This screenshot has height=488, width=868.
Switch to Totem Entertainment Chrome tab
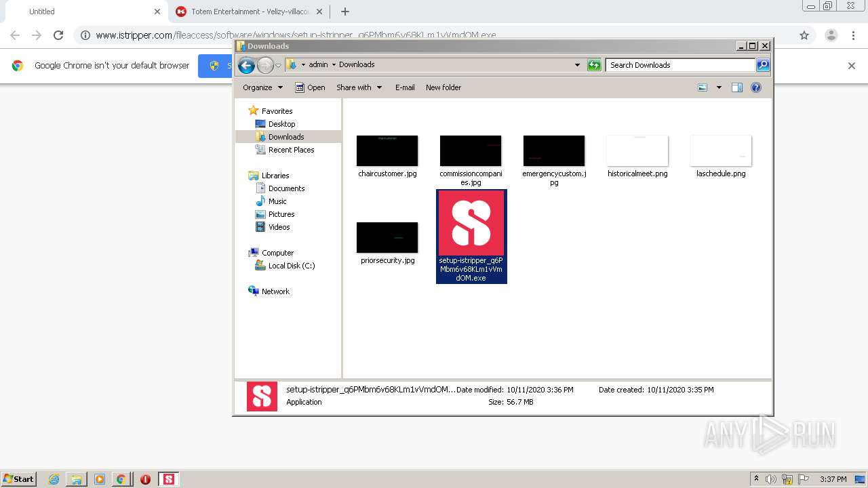click(x=250, y=12)
